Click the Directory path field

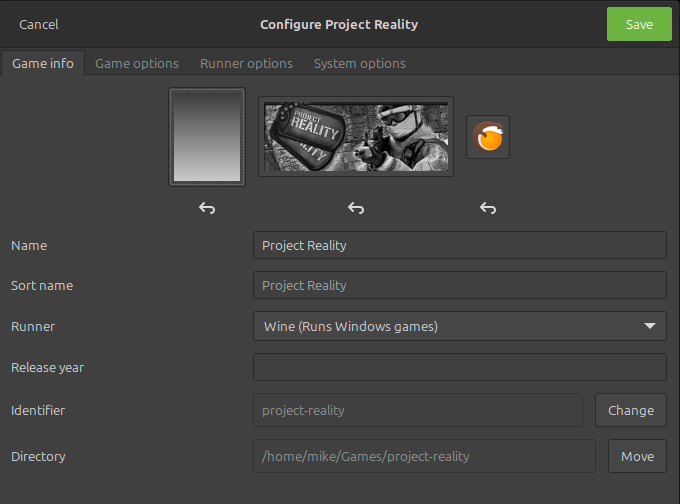424,456
